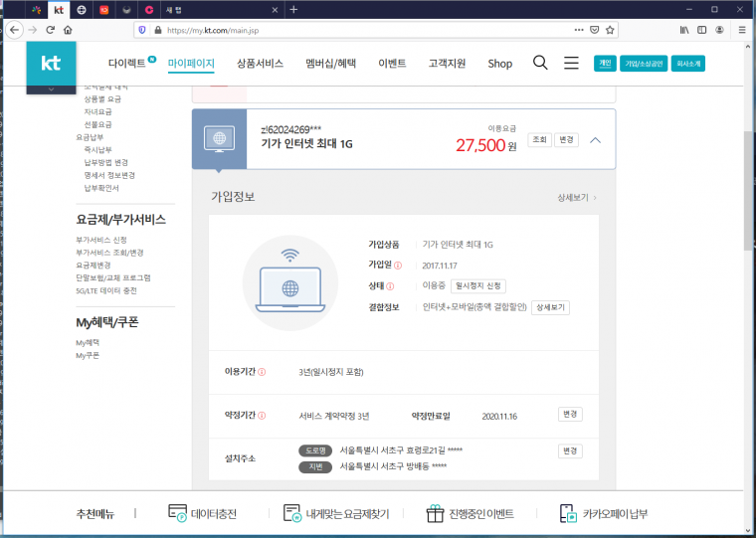The image size is (756, 538).
Task: Expand the dropdown under the kt logo
Action: pos(51,90)
